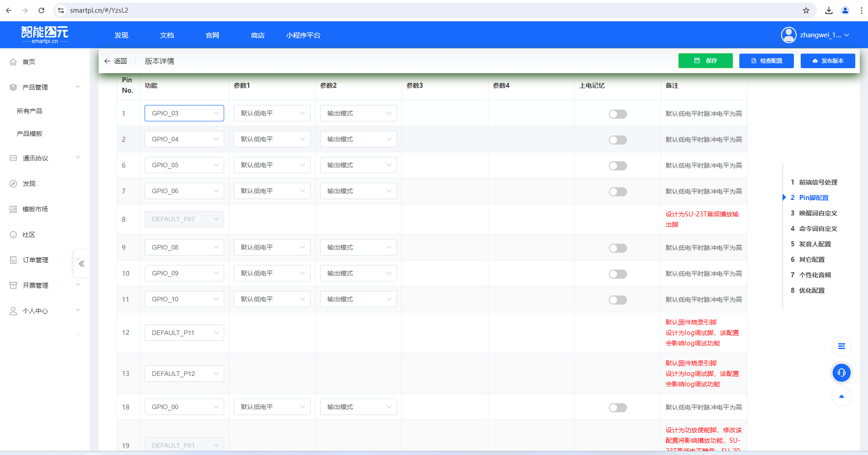868x455 pixels.
Task: Go to 模板市场 in the sidebar
Action: (x=35, y=209)
